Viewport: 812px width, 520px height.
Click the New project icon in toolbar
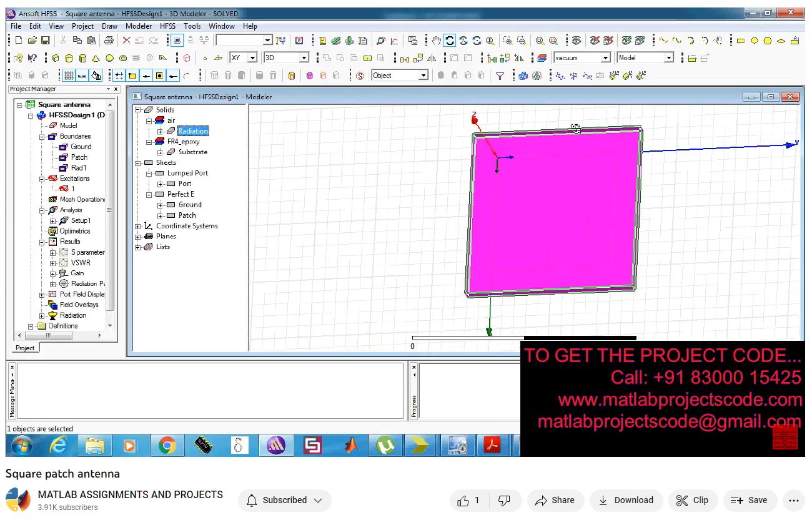click(19, 41)
